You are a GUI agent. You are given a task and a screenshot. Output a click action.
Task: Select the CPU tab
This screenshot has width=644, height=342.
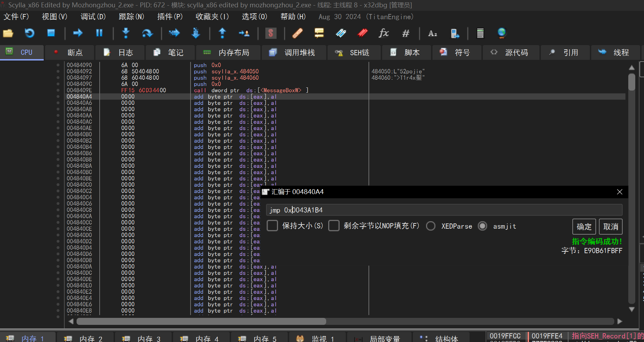pos(22,52)
